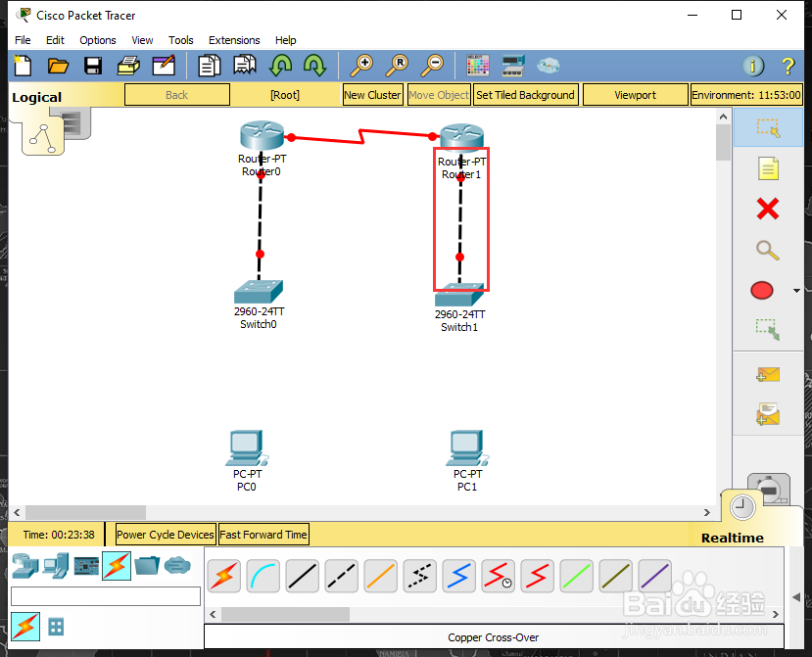Screen dimensions: 812x657
Task: Select Console cable connection
Action: (x=263, y=576)
